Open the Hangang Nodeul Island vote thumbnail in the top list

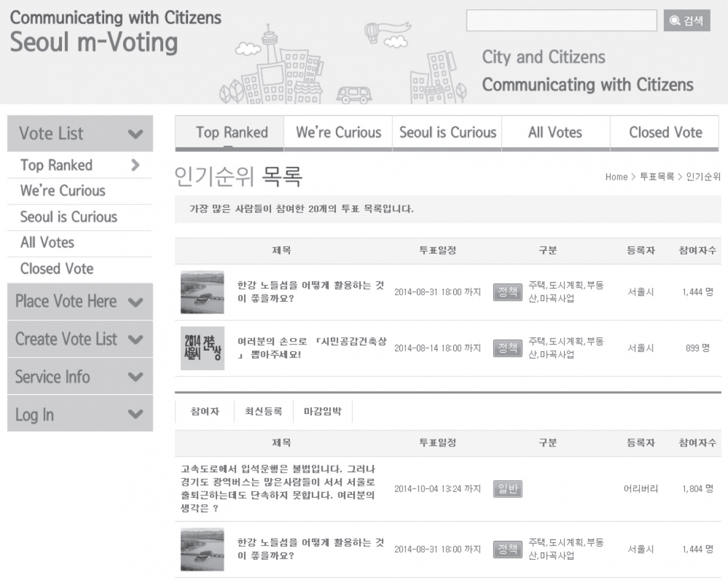[x=202, y=292]
